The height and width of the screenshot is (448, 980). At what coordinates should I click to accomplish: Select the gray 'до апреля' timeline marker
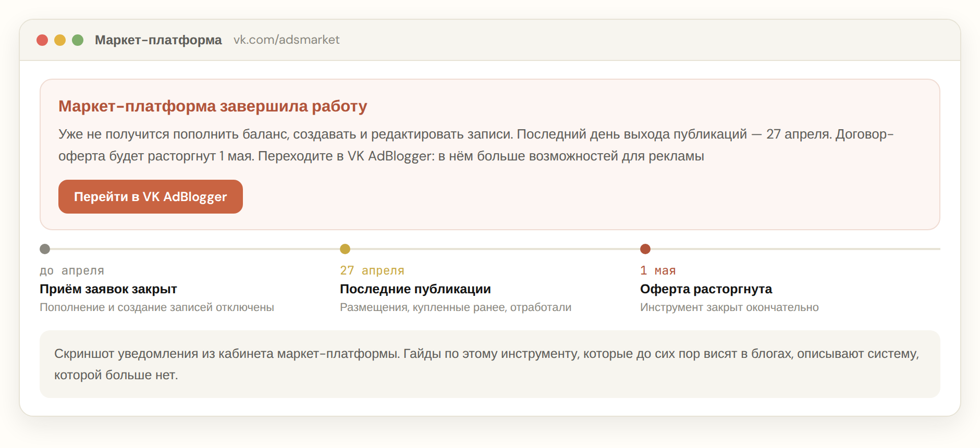(x=45, y=249)
